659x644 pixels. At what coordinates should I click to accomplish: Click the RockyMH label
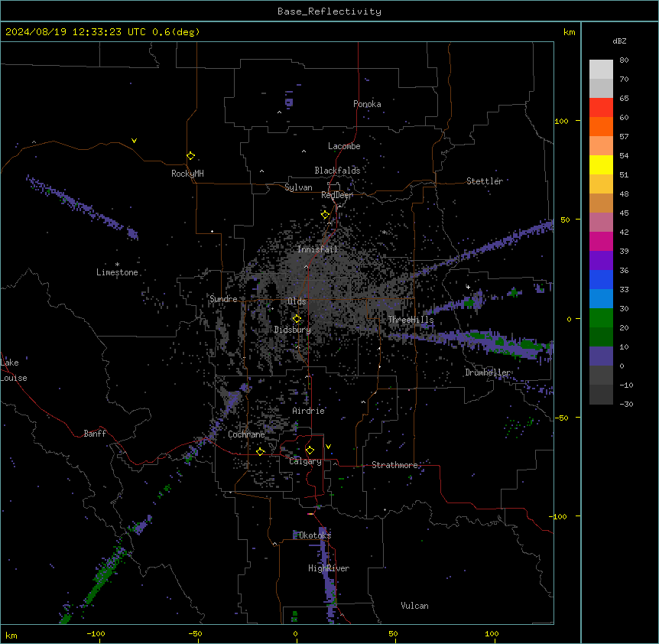pos(187,174)
